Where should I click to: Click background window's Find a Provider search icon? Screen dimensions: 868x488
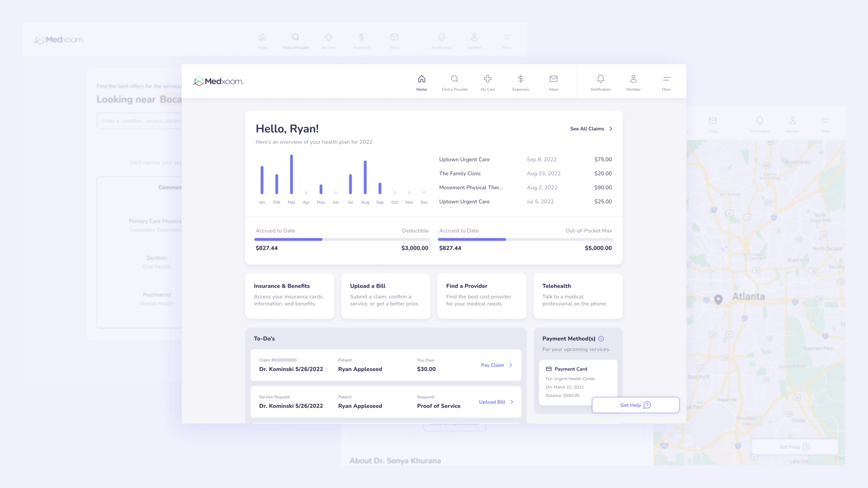coord(295,37)
